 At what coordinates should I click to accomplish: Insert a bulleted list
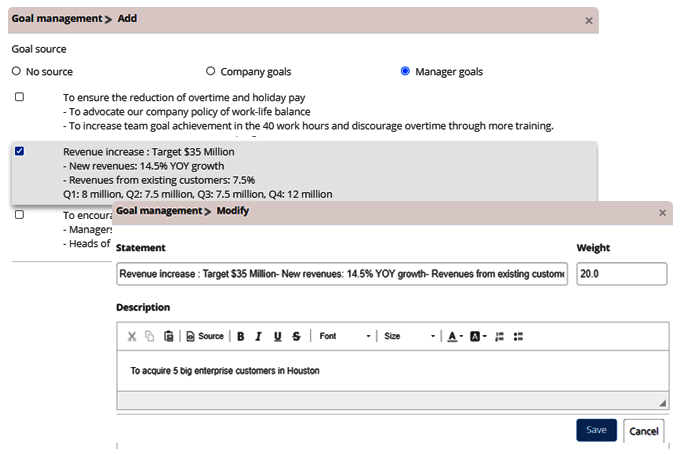(518, 336)
